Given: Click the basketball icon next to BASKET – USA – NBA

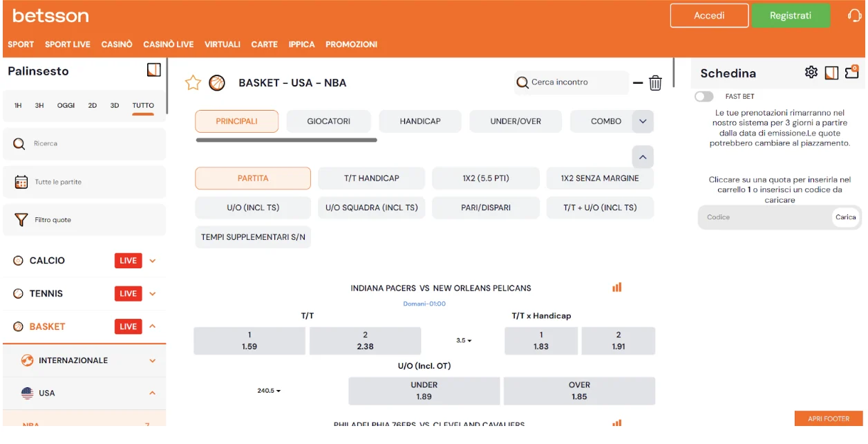Looking at the screenshot, I should (x=216, y=82).
